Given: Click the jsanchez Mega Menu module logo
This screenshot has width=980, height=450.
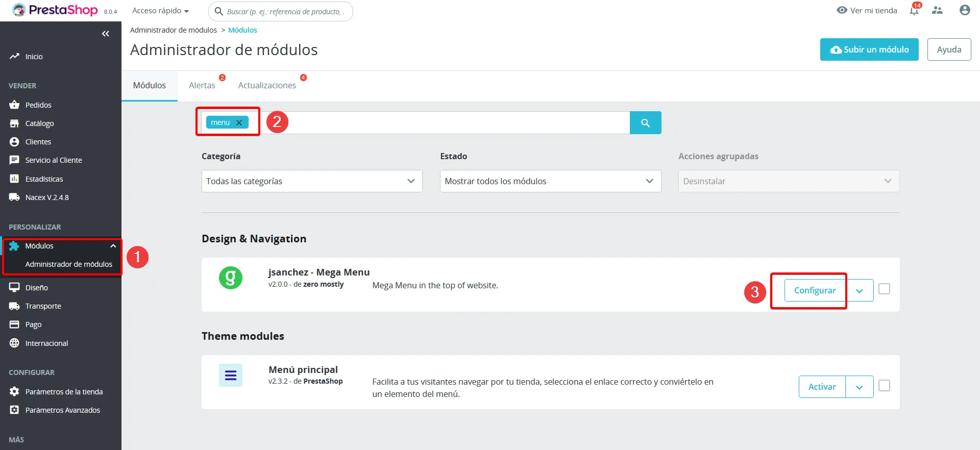Looking at the screenshot, I should tap(231, 278).
